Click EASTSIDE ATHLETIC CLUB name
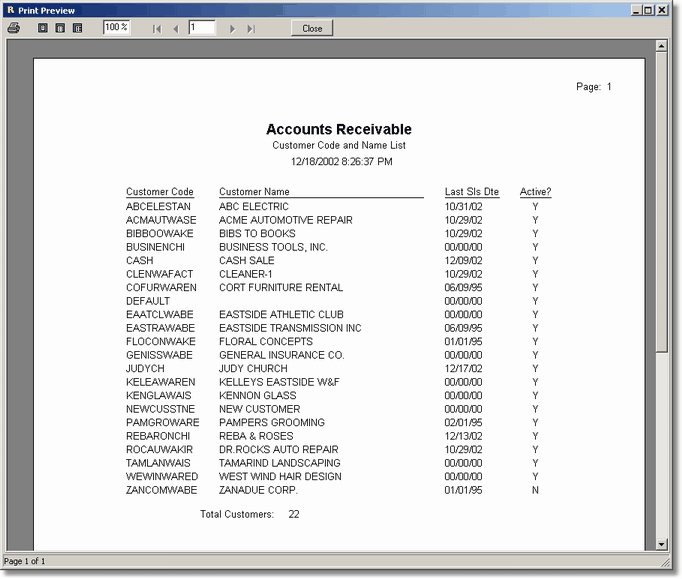This screenshot has width=682, height=579. click(x=281, y=315)
